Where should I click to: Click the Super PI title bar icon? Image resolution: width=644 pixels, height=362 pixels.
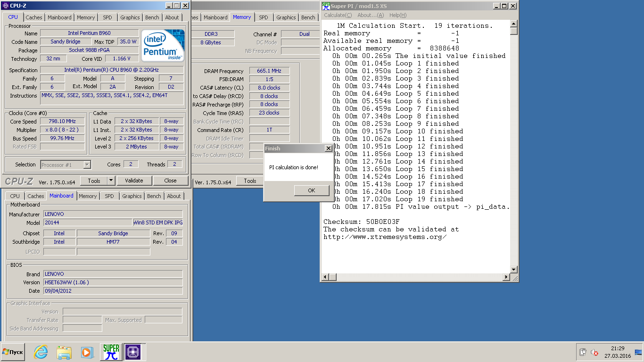coord(326,6)
